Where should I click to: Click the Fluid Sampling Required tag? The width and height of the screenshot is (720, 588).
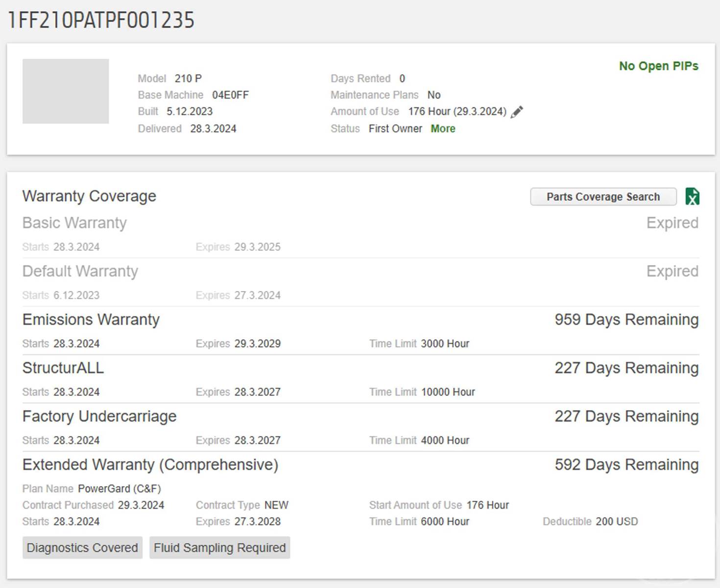[219, 547]
